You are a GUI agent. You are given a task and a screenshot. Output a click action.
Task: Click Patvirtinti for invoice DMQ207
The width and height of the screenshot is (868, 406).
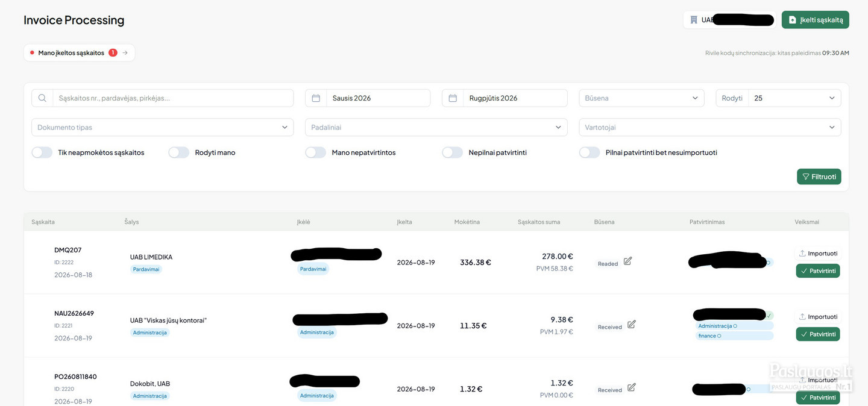point(818,271)
